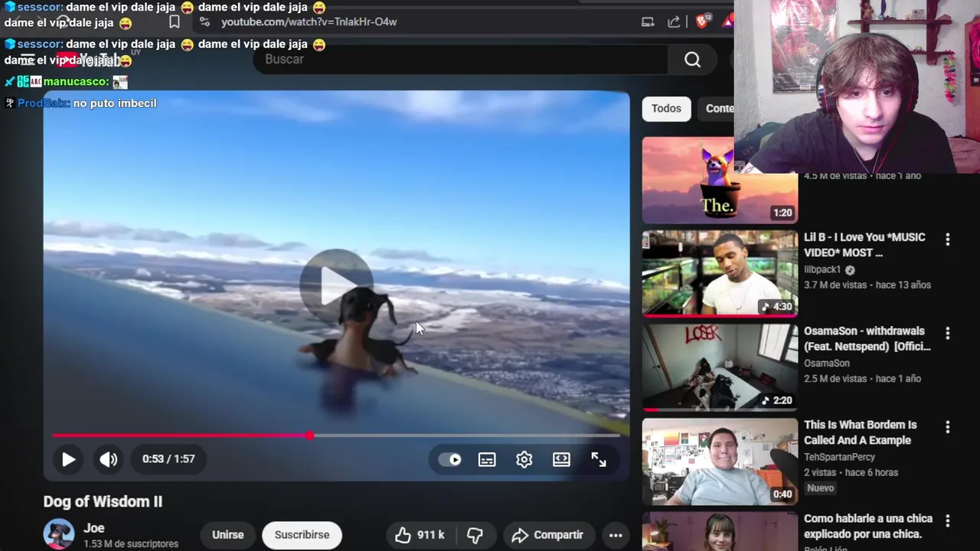Click ProdBaix chat message 'no puto imbecil'
The height and width of the screenshot is (551, 980).
[115, 103]
